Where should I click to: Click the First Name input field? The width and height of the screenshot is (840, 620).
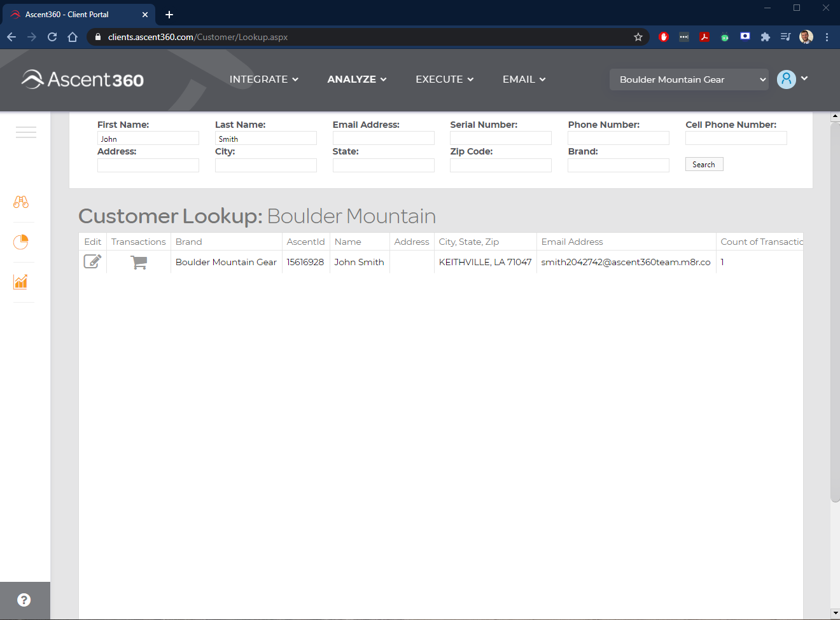(x=148, y=138)
